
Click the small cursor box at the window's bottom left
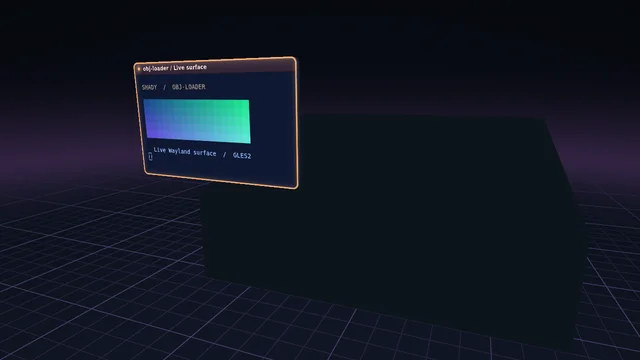(x=150, y=156)
